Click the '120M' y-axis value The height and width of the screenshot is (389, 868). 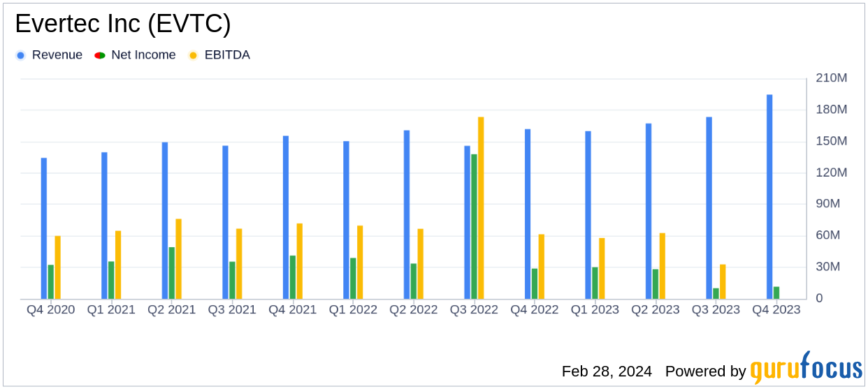(x=832, y=173)
